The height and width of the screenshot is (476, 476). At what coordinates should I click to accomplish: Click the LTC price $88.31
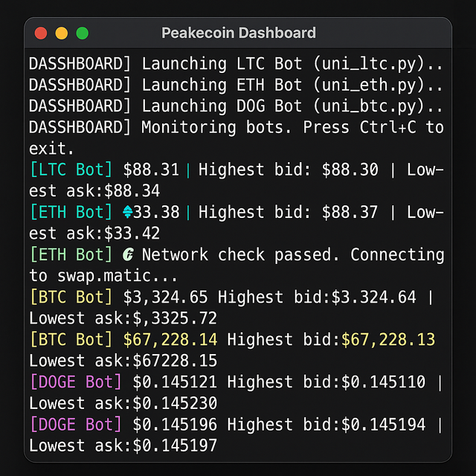coord(151,170)
